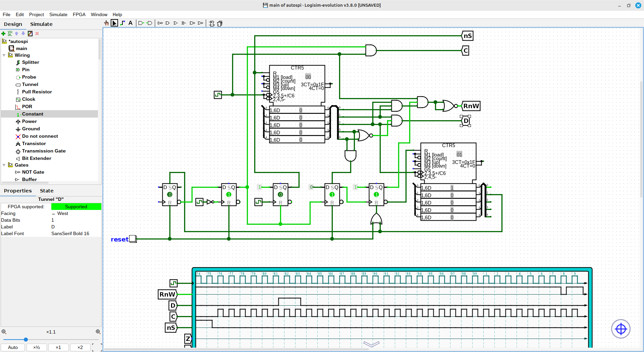This screenshot has height=352, width=644.
Task: Click the Add VHDL entity icon
Action: (x=10, y=34)
